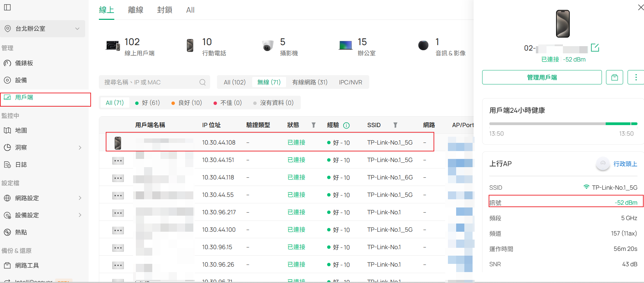Filter the SSID column with funnel icon
The image size is (644, 283).
[395, 125]
